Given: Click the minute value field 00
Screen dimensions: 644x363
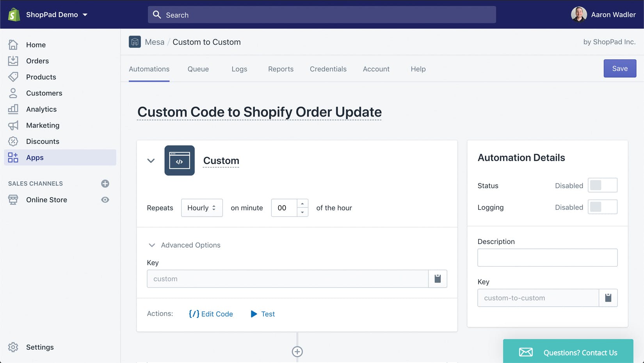Looking at the screenshot, I should tap(284, 208).
